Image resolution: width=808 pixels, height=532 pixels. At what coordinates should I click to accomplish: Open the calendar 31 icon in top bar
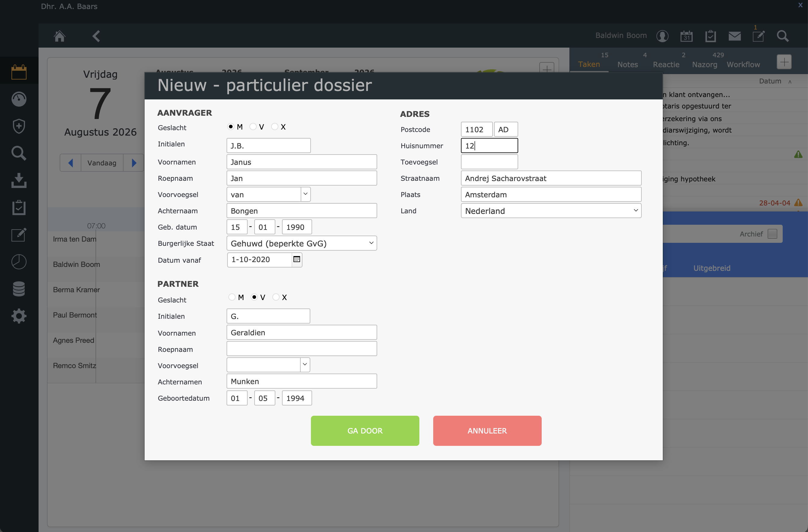coord(686,36)
